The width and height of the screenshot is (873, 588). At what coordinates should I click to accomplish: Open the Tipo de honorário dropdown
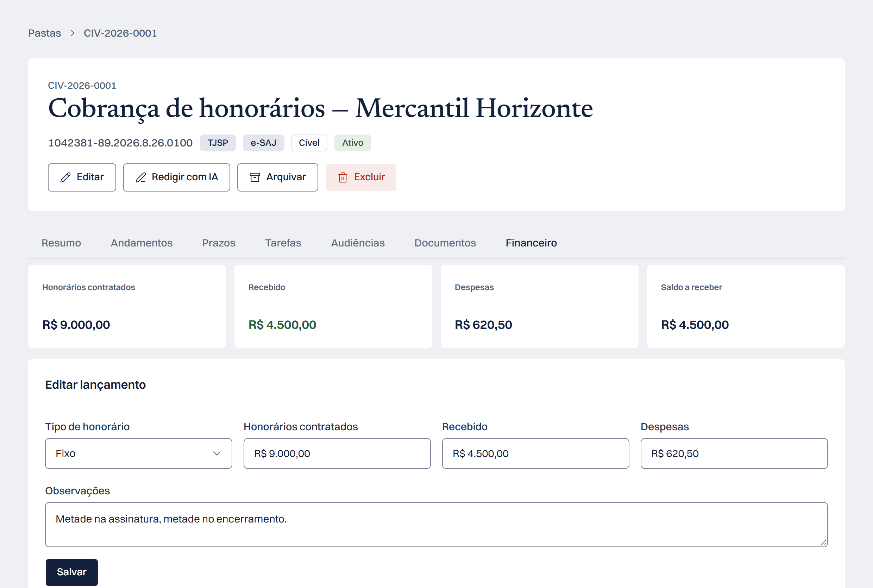tap(139, 453)
